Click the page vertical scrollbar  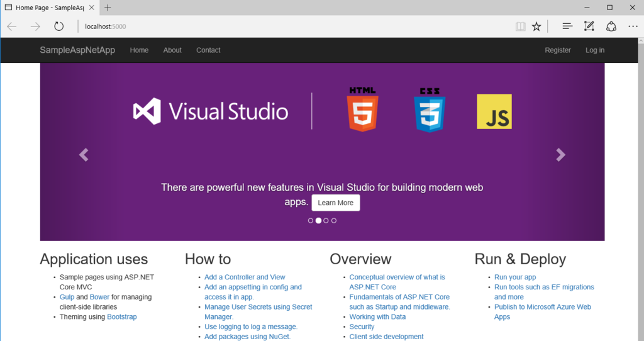(x=641, y=189)
